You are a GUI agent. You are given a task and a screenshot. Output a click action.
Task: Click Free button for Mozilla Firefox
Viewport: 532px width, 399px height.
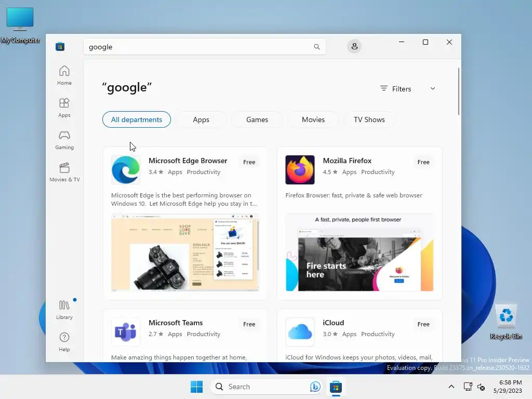423,162
